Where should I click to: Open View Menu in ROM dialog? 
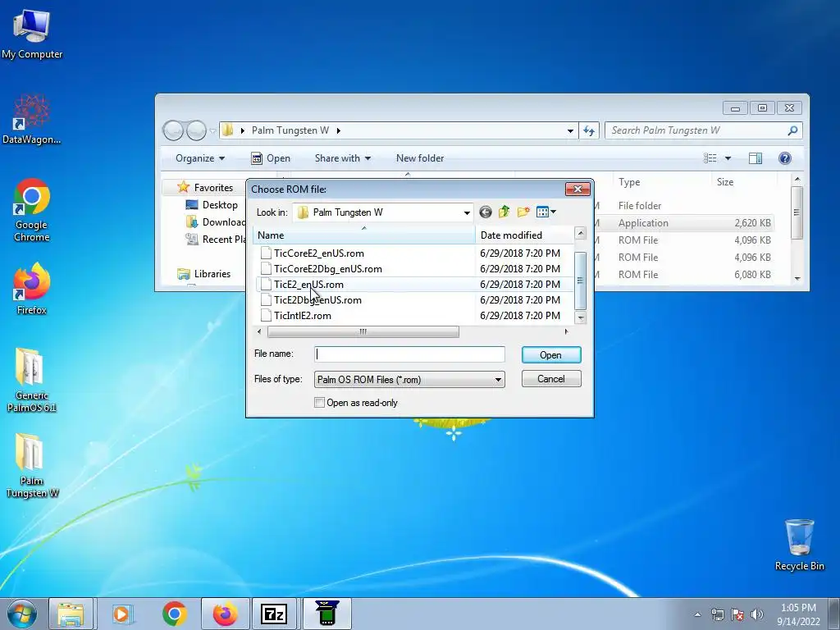pos(546,212)
